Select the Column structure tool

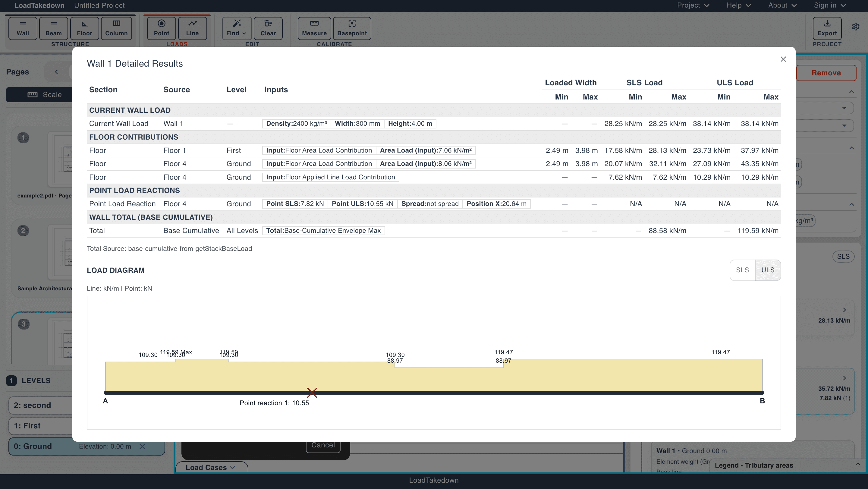(116, 28)
